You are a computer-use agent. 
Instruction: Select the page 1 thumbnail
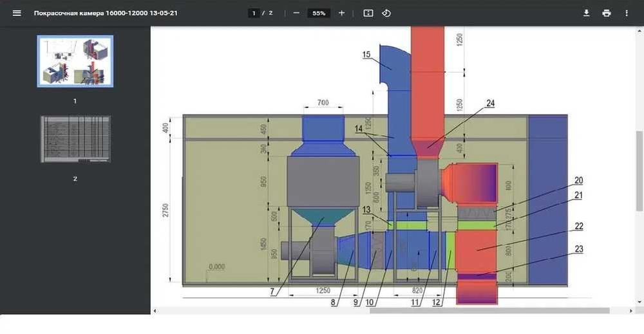tap(75, 61)
